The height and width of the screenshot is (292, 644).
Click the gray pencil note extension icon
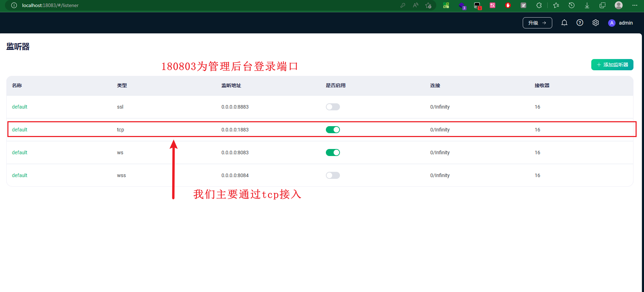[x=523, y=5]
